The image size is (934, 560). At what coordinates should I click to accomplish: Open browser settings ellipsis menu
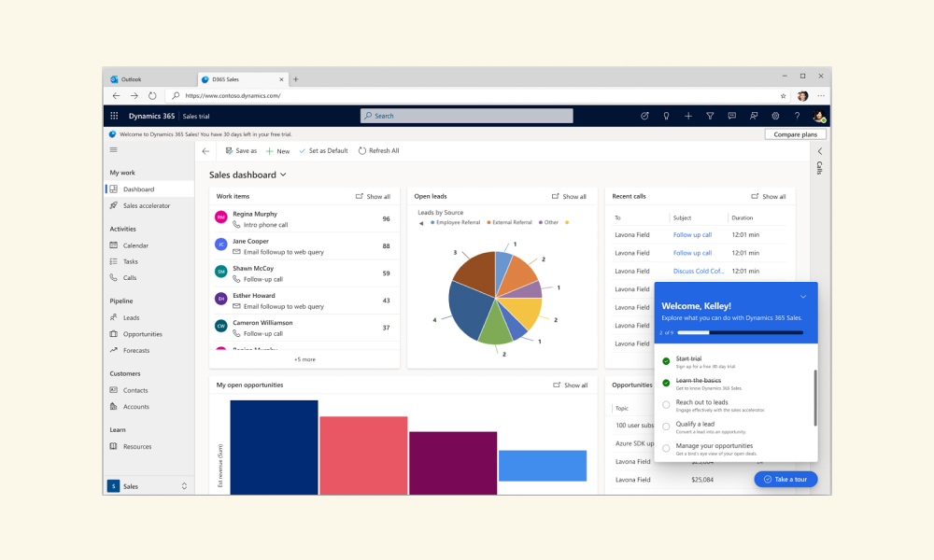tap(821, 96)
